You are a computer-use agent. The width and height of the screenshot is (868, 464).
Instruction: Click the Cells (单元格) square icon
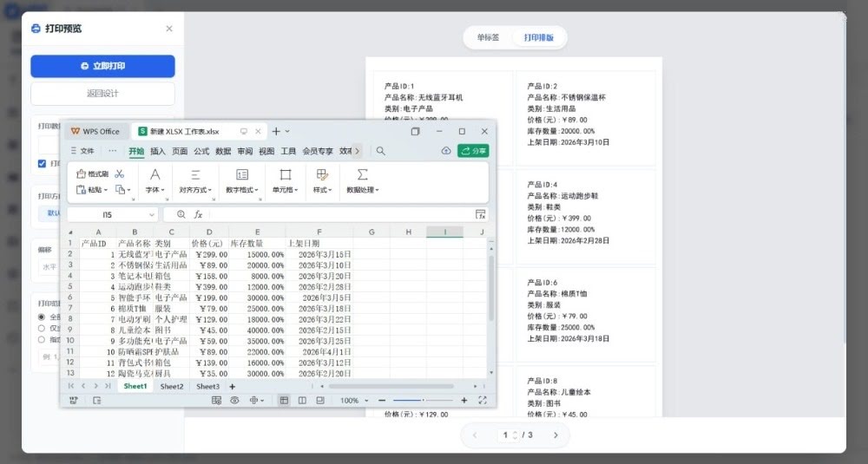pos(285,175)
